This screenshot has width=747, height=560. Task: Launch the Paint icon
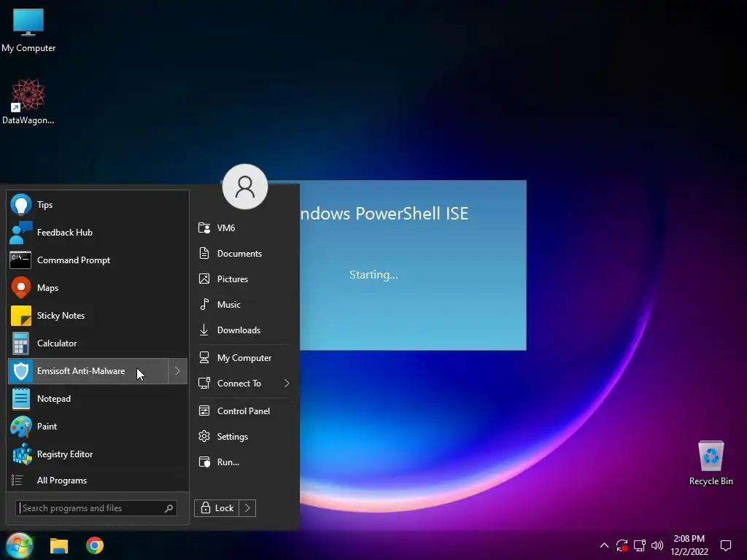pos(20,426)
